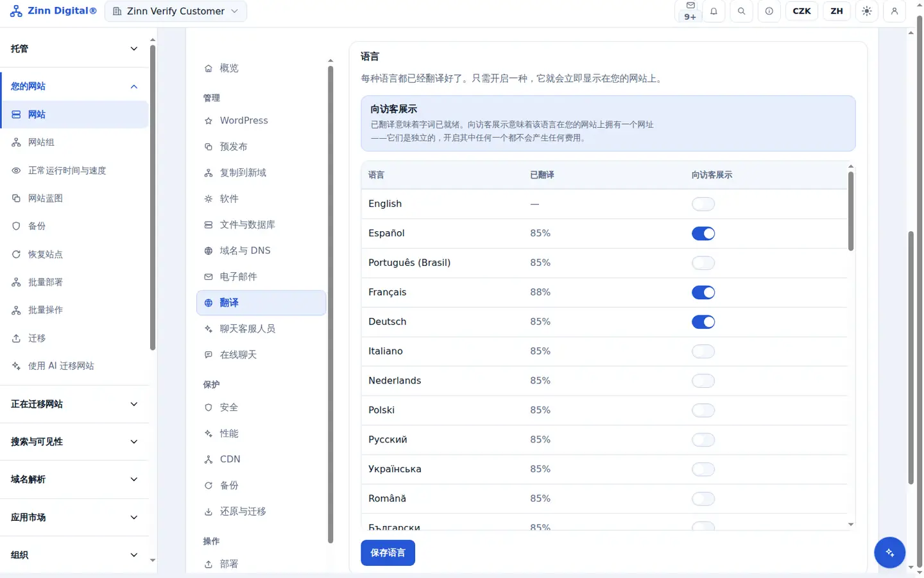Image resolution: width=924 pixels, height=578 pixels.
Task: Open the info circle icon
Action: 769,11
